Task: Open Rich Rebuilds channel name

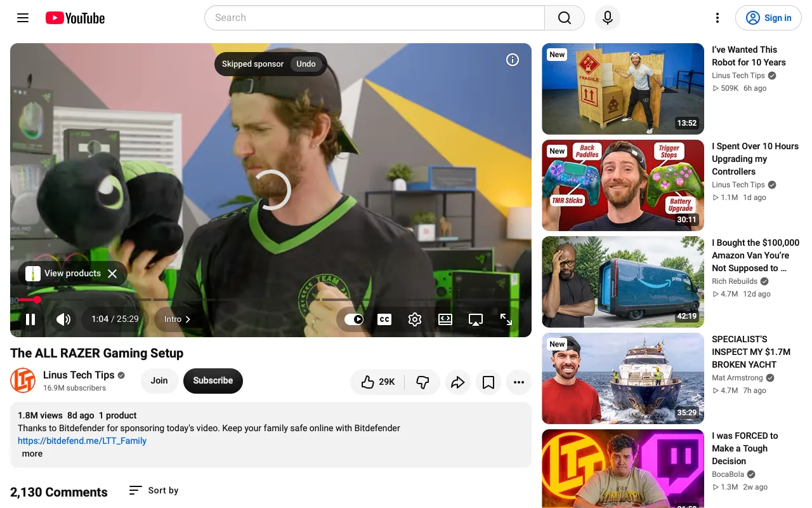Action: [x=735, y=281]
